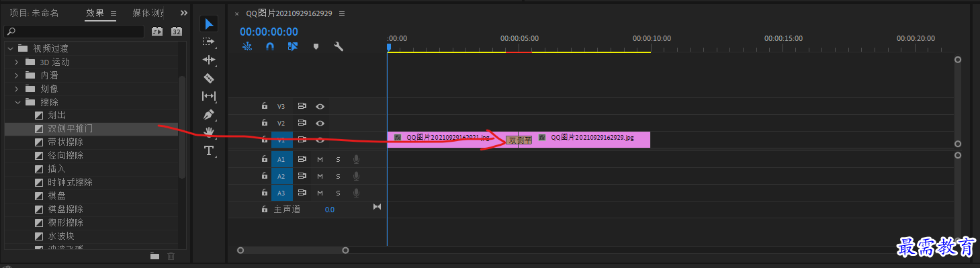This screenshot has height=268, width=980.
Task: Solo track A1
Action: [x=338, y=160]
